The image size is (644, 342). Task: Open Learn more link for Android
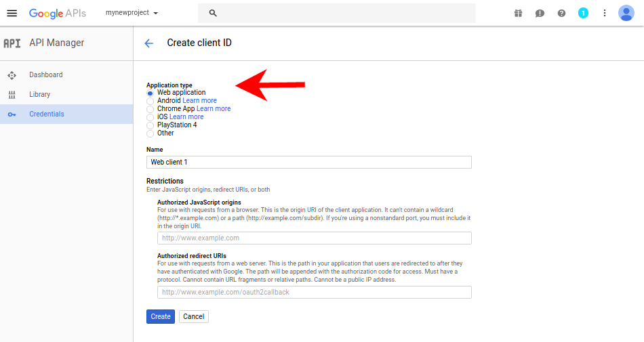pyautogui.click(x=199, y=100)
